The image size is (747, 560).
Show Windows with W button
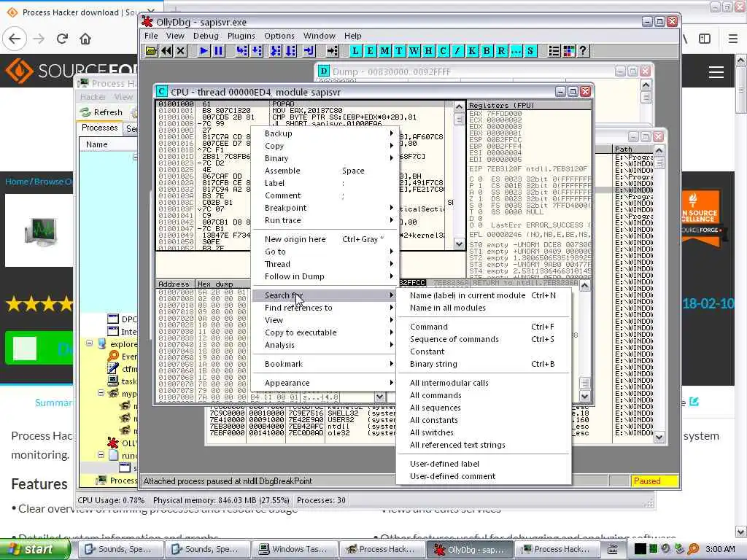point(414,51)
